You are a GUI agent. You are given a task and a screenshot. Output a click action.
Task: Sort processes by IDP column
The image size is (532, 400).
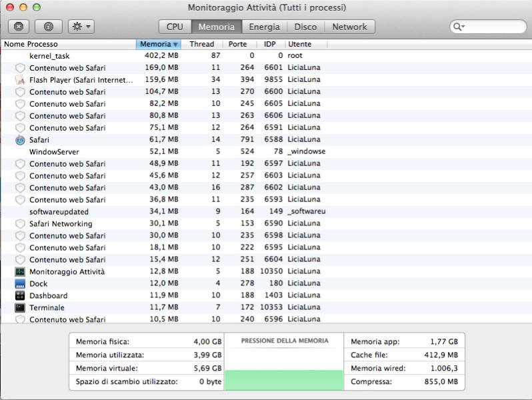271,44
